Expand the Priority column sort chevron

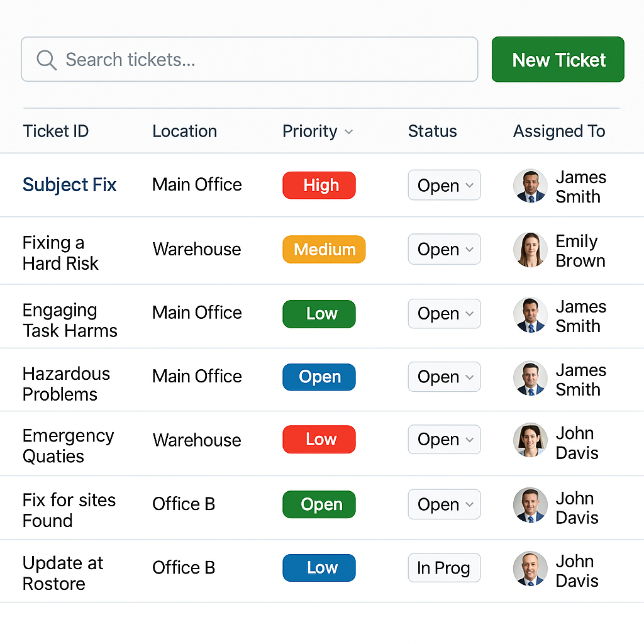coord(348,132)
